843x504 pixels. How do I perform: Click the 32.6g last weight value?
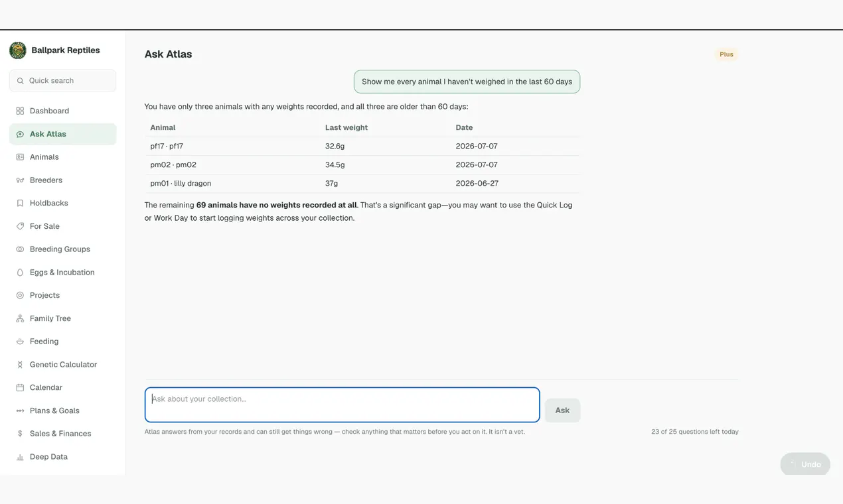(335, 146)
